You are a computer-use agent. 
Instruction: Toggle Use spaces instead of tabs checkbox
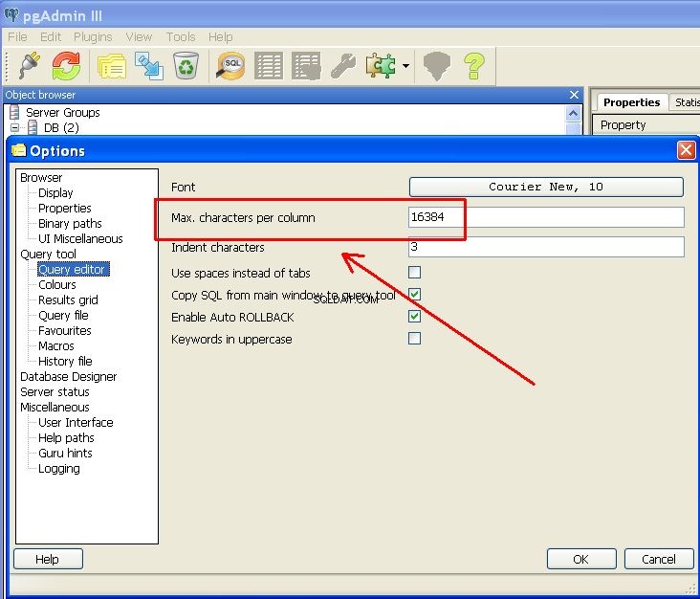click(x=414, y=272)
